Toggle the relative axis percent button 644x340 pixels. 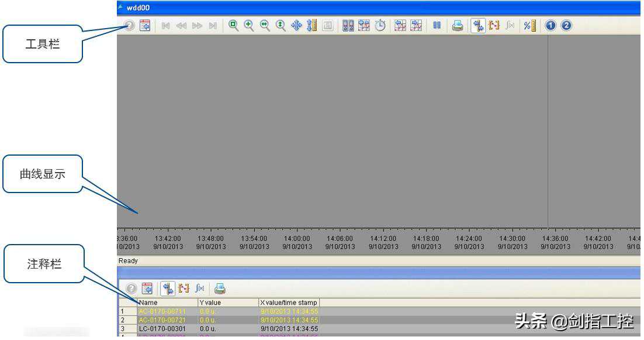(x=529, y=26)
